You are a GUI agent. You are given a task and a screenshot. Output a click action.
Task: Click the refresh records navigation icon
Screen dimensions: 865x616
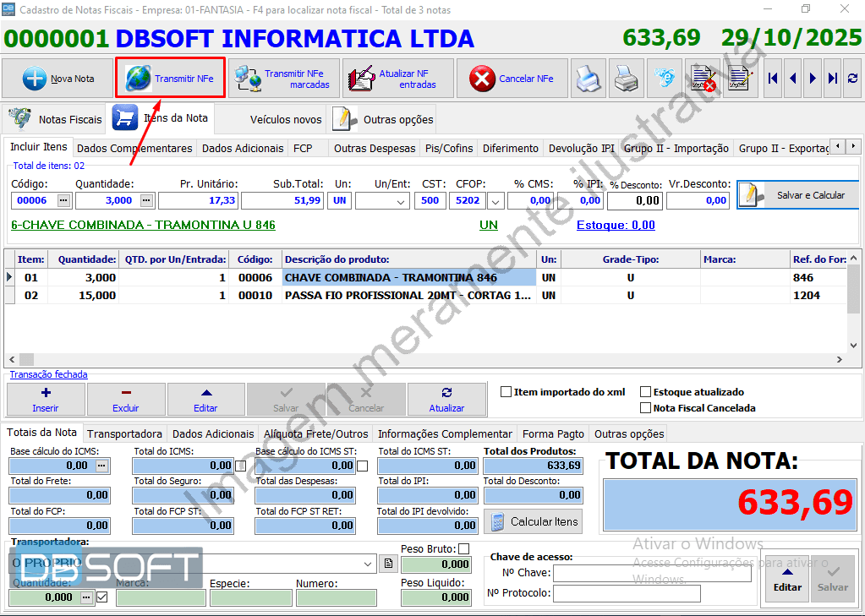pos(852,78)
